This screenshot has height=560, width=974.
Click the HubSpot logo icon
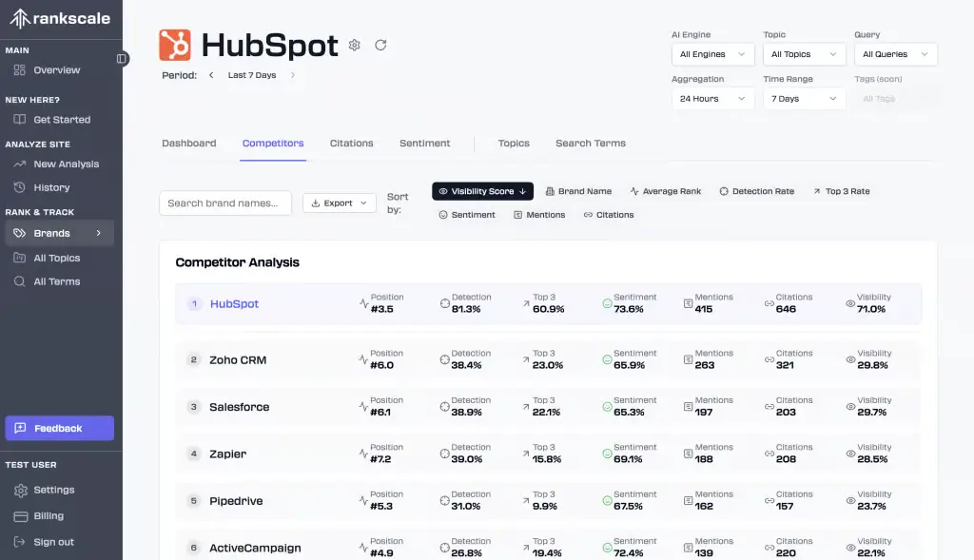(x=175, y=45)
